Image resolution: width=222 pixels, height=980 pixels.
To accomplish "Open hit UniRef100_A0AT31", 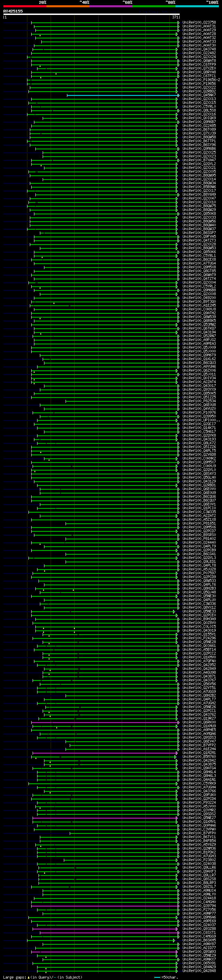I will (199, 26).
